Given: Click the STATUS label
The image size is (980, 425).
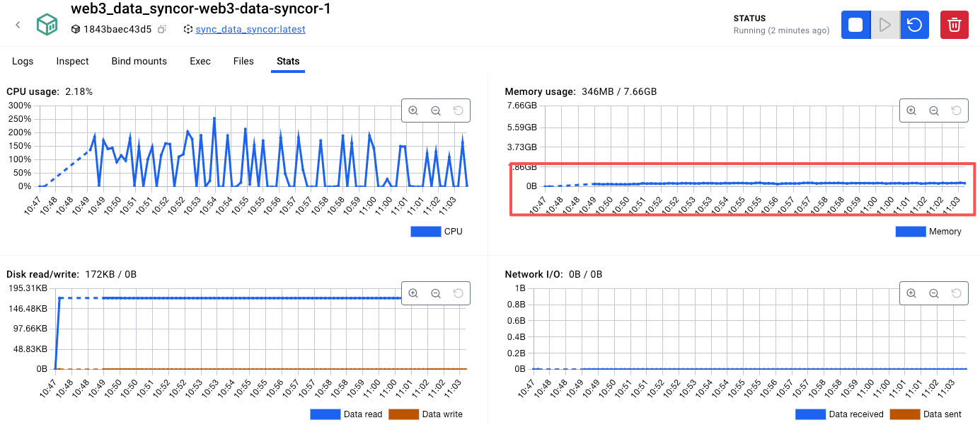Looking at the screenshot, I should point(749,18).
